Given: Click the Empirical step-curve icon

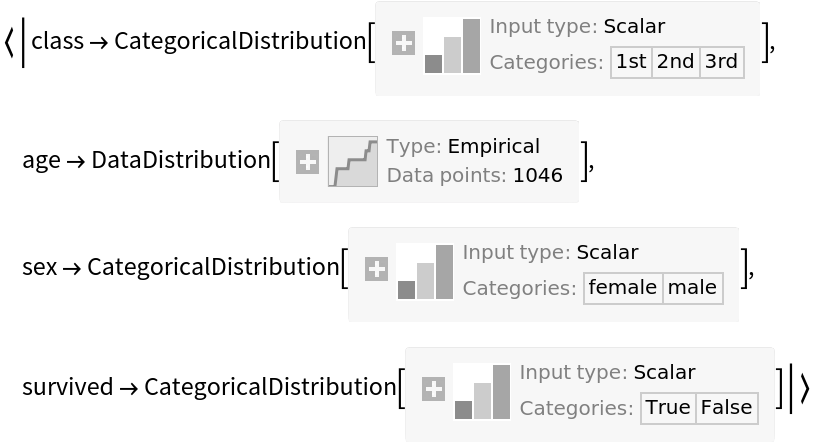Looking at the screenshot, I should click(353, 162).
